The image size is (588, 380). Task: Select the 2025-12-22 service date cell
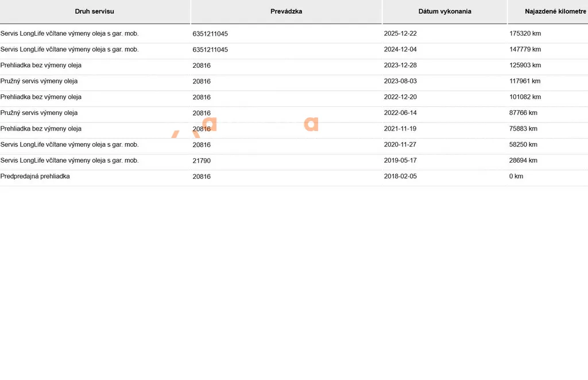400,33
